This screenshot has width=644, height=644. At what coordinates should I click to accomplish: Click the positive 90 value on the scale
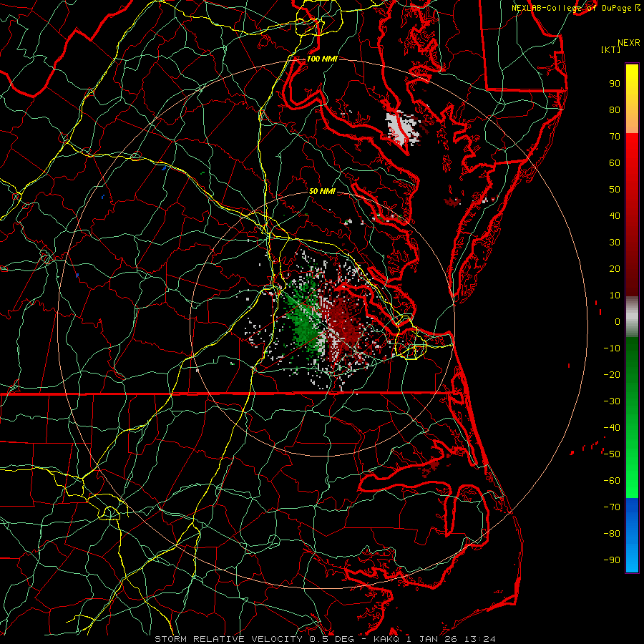615,84
